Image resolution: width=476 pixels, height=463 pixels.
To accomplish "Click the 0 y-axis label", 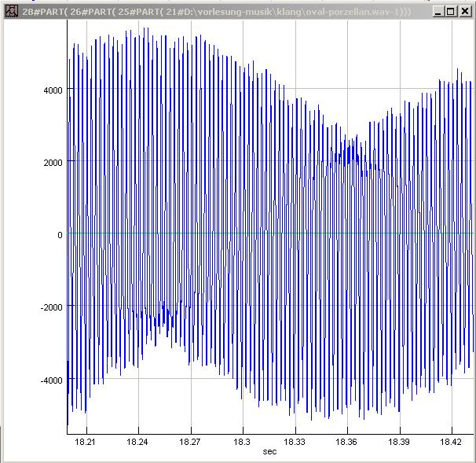I will [x=60, y=235].
